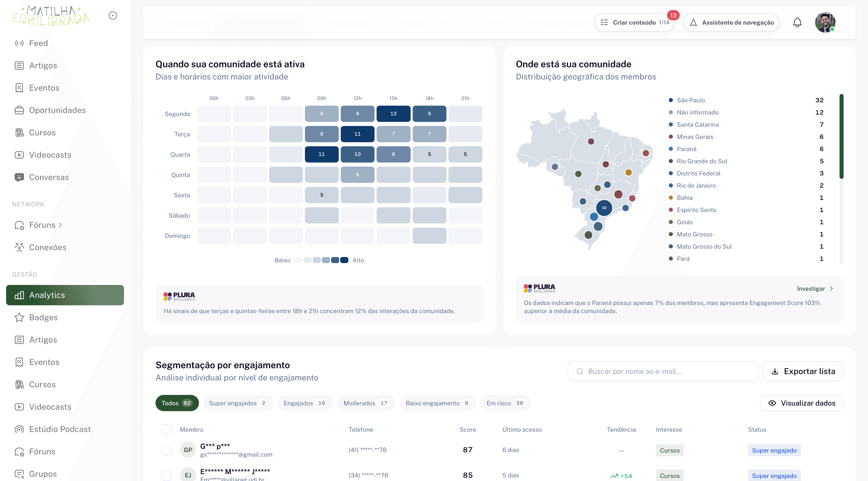Tick the checkbox for member E****** M******

[x=166, y=476]
